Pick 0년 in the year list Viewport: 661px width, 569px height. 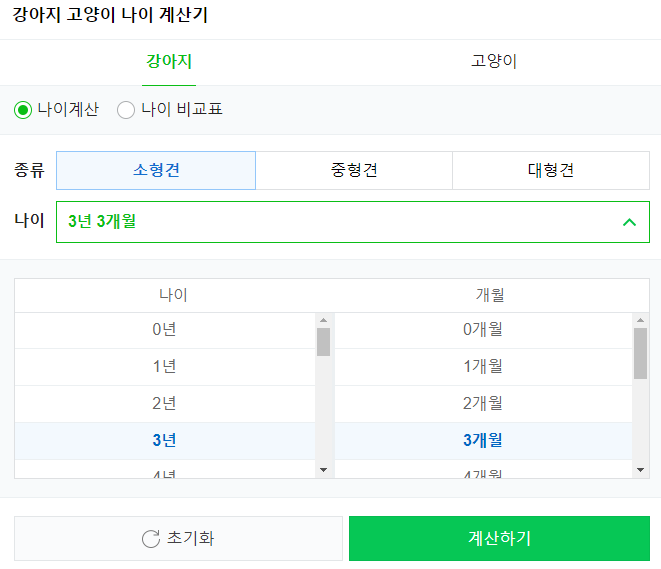click(x=165, y=330)
